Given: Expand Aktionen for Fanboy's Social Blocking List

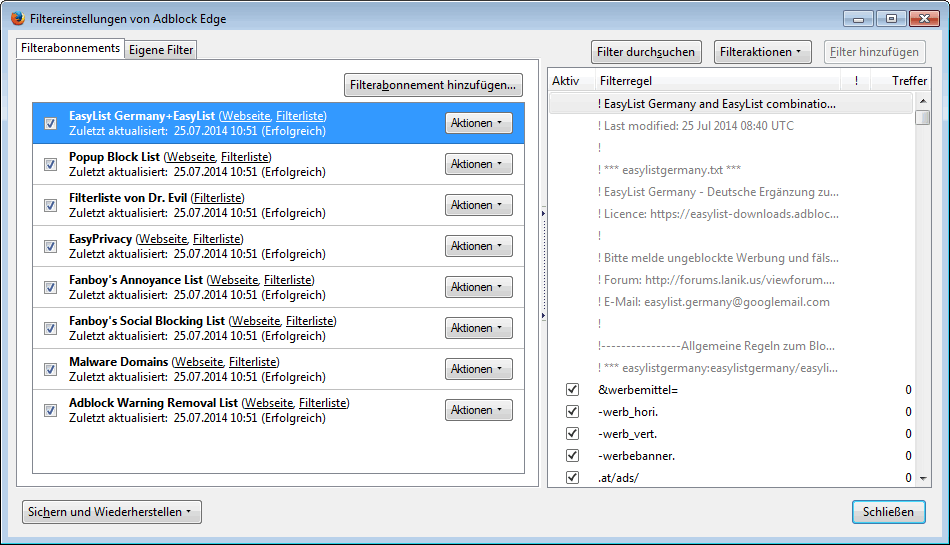Looking at the screenshot, I should click(x=479, y=328).
